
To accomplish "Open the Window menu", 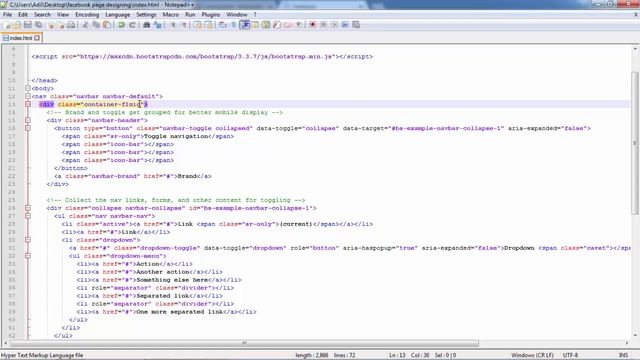I will pyautogui.click(x=237, y=15).
